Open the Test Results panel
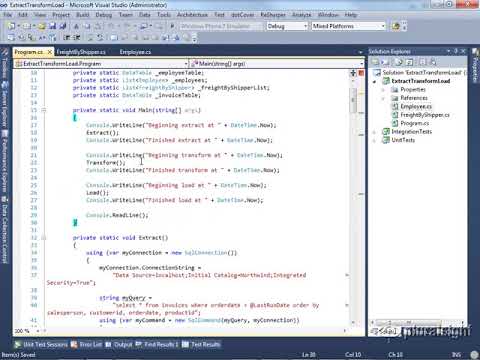Screen dimensions: 480x360 201,344
